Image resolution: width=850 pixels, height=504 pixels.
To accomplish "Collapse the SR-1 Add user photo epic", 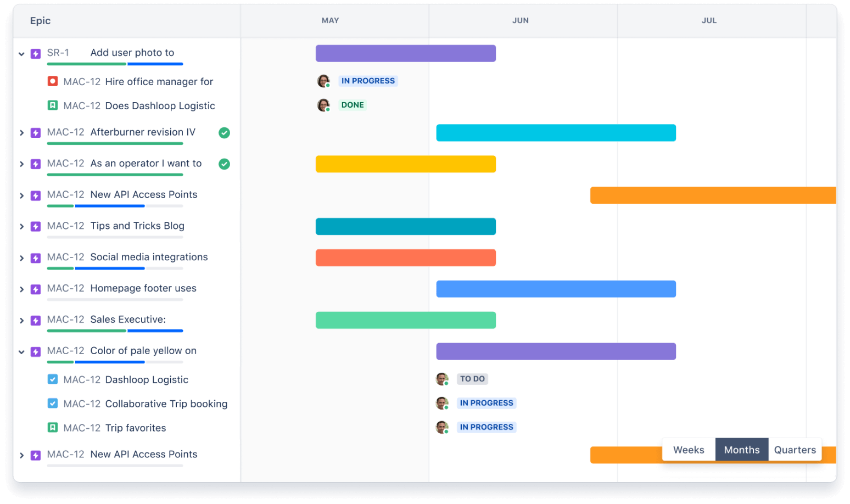I will point(21,54).
